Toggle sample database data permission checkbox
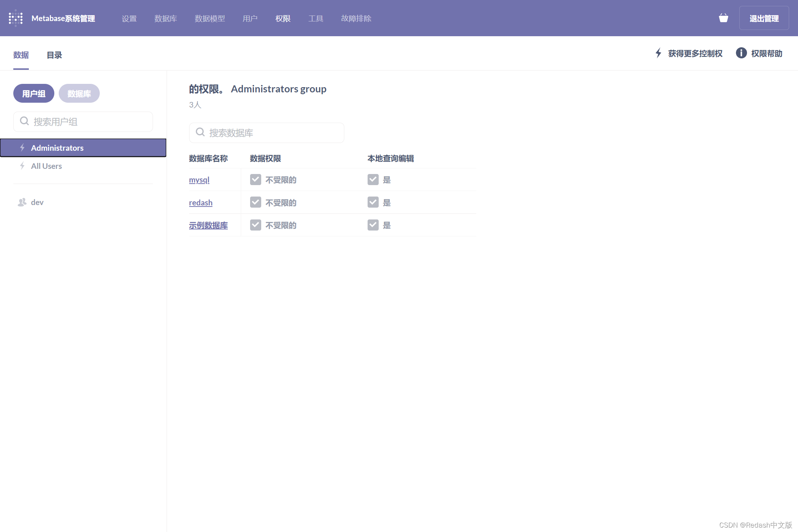Screen dimensions: 798x532 (x=256, y=225)
